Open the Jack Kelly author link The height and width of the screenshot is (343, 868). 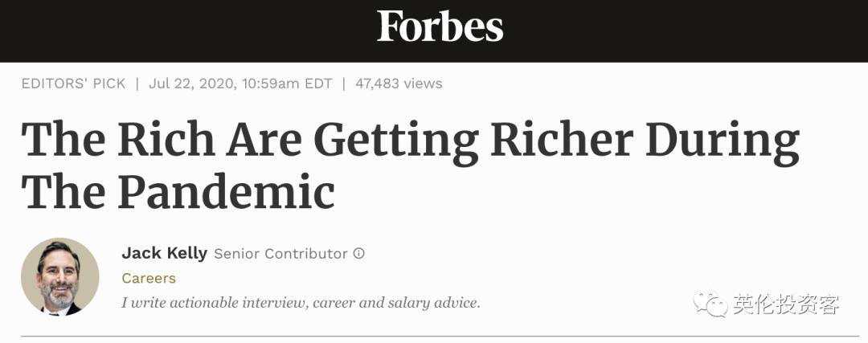point(164,253)
